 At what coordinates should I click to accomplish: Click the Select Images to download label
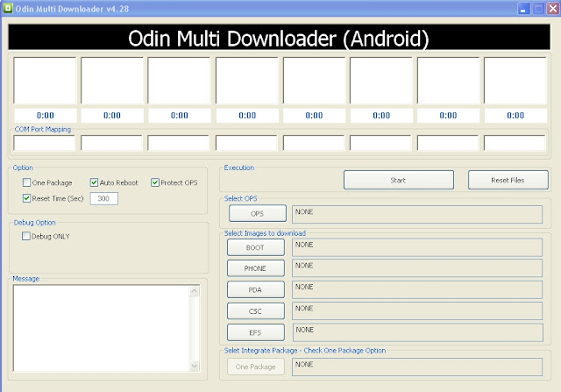(265, 233)
